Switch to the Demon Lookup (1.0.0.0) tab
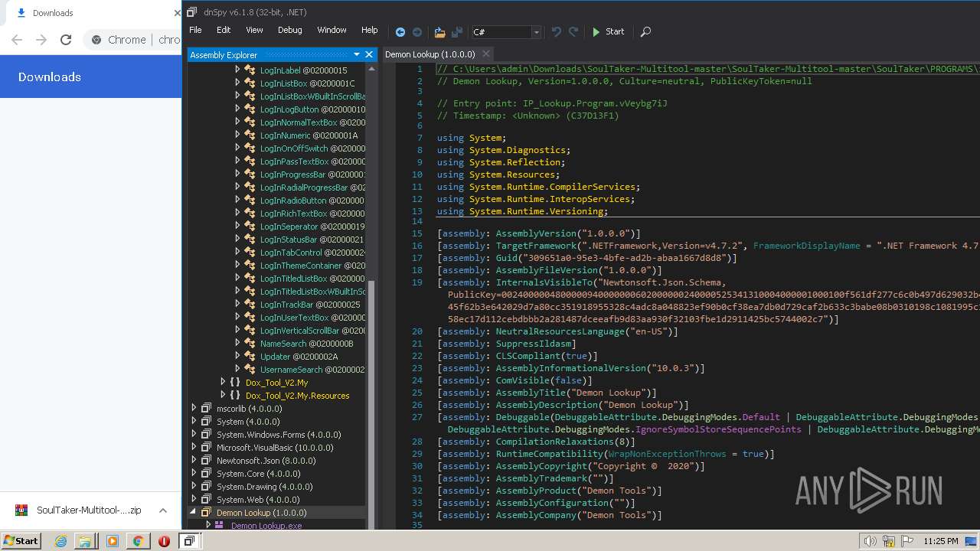Image resolution: width=980 pixels, height=551 pixels. pos(430,54)
